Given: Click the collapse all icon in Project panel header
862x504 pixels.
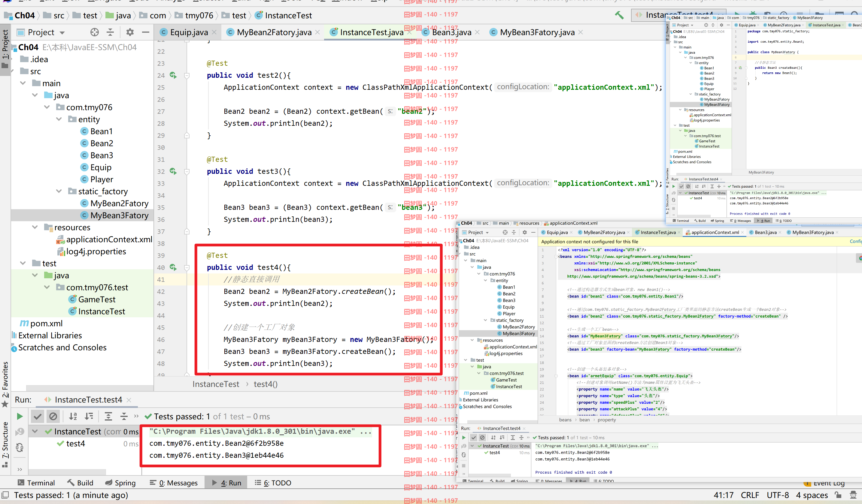Looking at the screenshot, I should pyautogui.click(x=110, y=32).
